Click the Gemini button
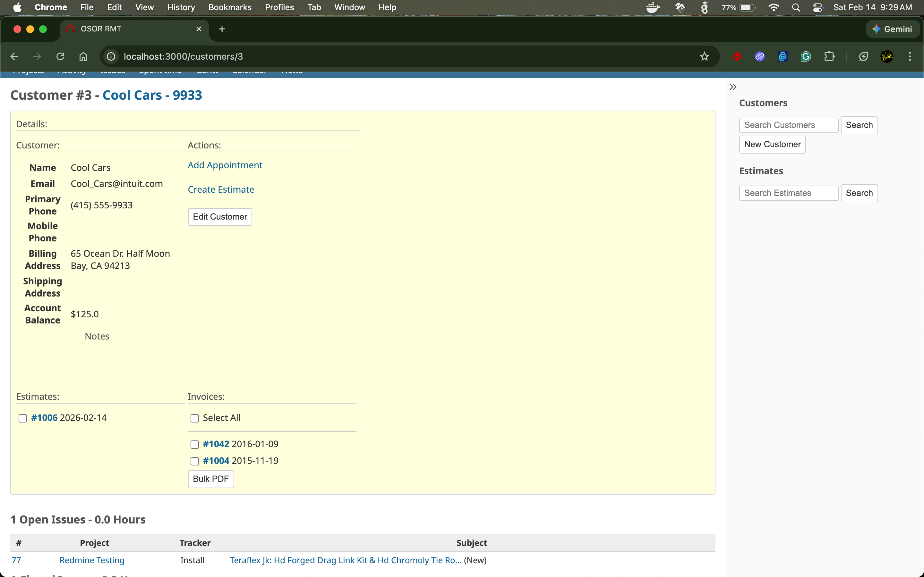The width and height of the screenshot is (924, 577). [x=892, y=29]
